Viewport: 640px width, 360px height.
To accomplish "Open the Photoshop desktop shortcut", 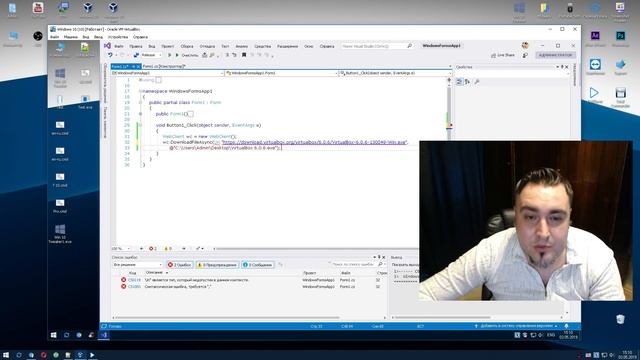I will point(620,38).
